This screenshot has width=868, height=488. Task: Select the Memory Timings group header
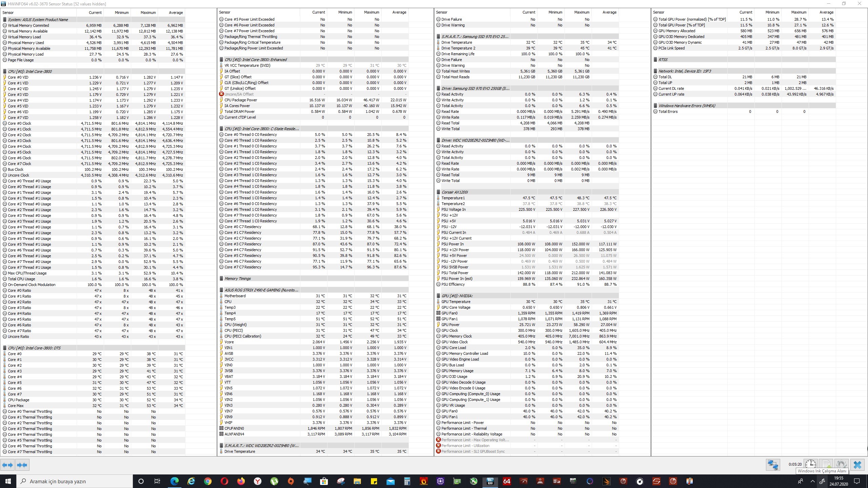(314, 279)
